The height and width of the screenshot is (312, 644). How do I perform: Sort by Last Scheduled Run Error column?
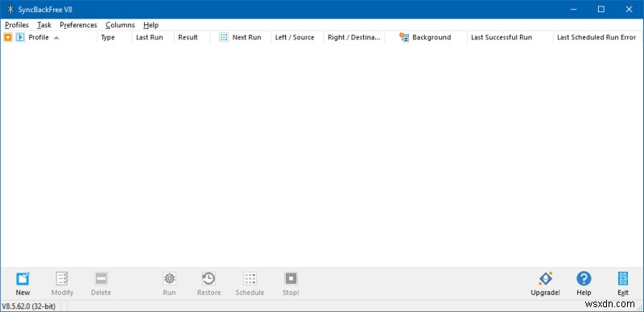click(x=597, y=37)
